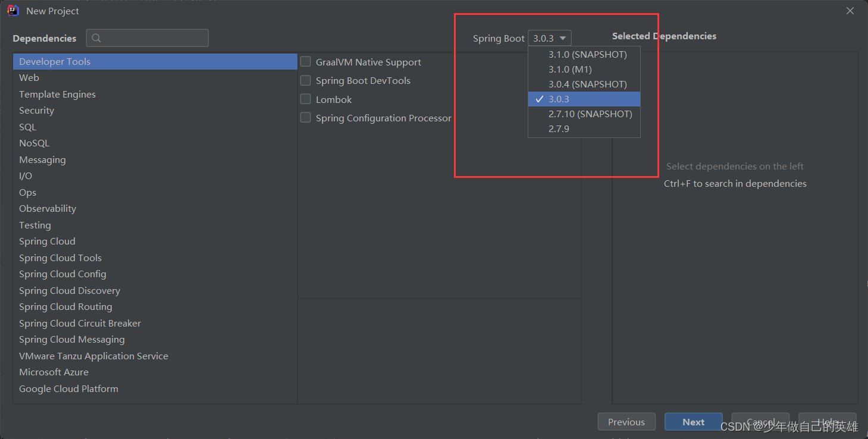
Task: Open Spring Cloud Config category
Action: (x=155, y=274)
